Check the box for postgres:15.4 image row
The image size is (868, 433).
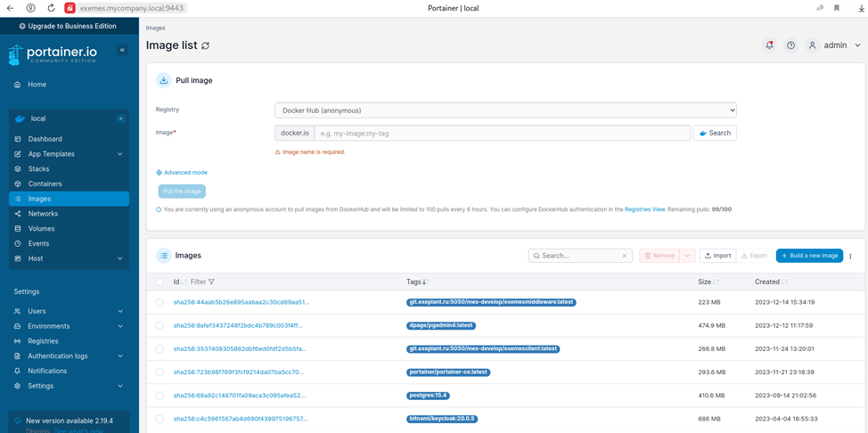(160, 396)
